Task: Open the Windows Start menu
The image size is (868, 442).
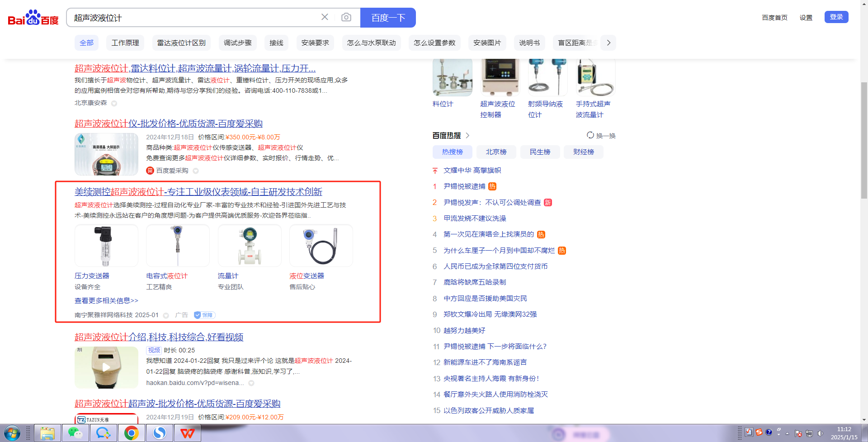Action: pos(12,433)
